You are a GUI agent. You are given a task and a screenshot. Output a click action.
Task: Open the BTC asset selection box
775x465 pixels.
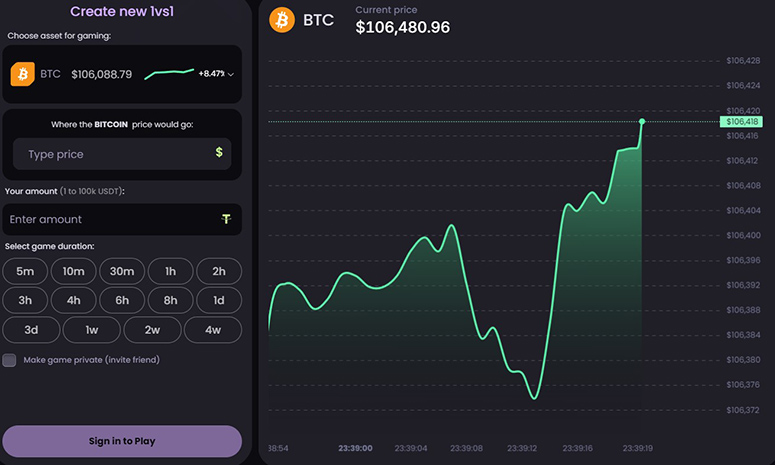pos(121,74)
